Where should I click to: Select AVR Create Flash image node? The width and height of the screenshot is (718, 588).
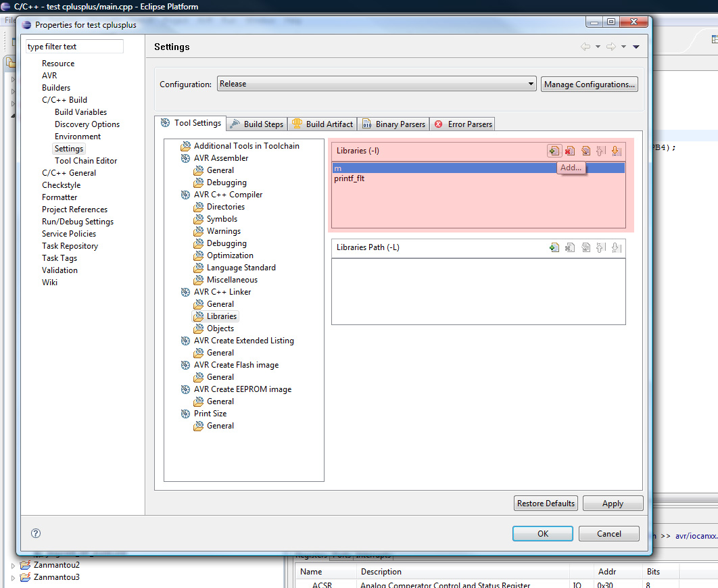[236, 365]
